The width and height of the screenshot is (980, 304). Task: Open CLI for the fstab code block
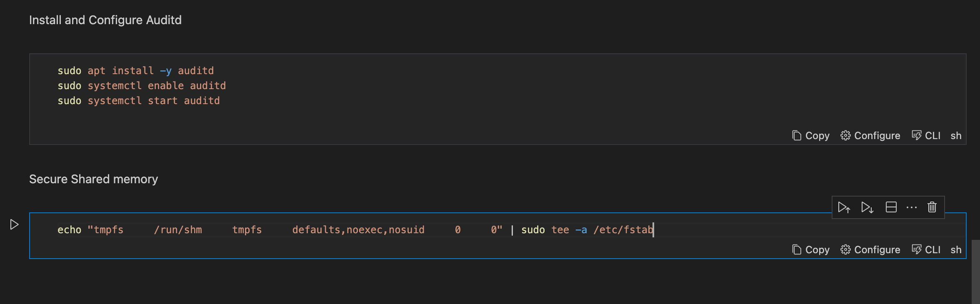[x=926, y=249]
